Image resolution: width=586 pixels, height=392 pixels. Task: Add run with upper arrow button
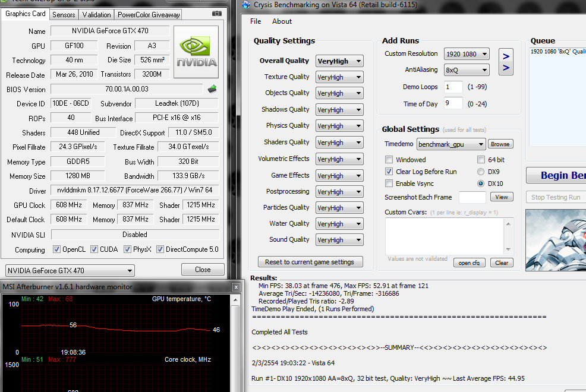point(506,56)
